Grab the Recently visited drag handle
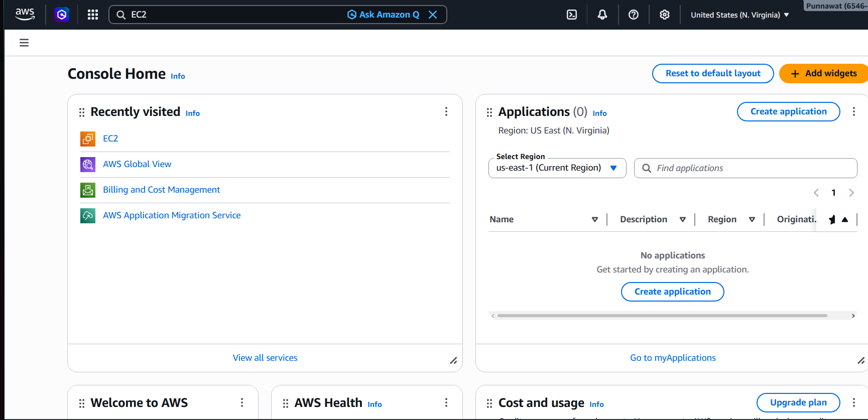This screenshot has height=420, width=868. (82, 112)
